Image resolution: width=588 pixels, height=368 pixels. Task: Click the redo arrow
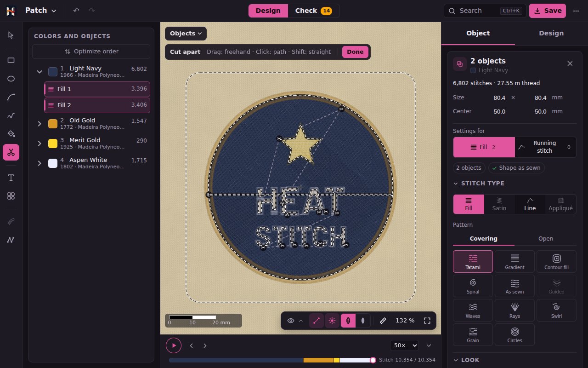92,11
